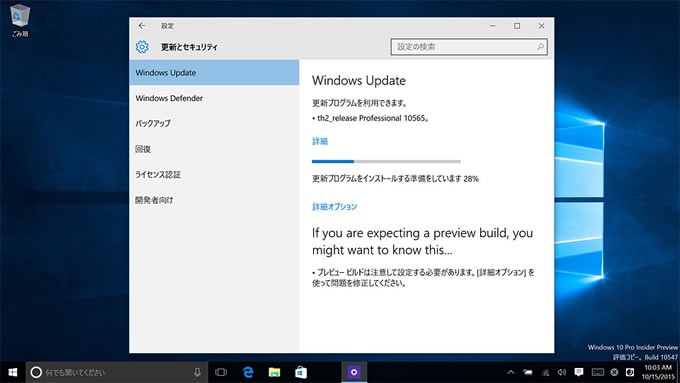680x383 pixels.
Task: Click the settings gear icon beside 更新とセキュリティ
Action: 142,47
